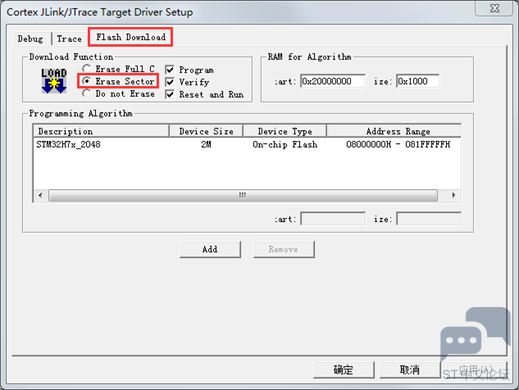Toggle the Program checkbox

click(170, 70)
